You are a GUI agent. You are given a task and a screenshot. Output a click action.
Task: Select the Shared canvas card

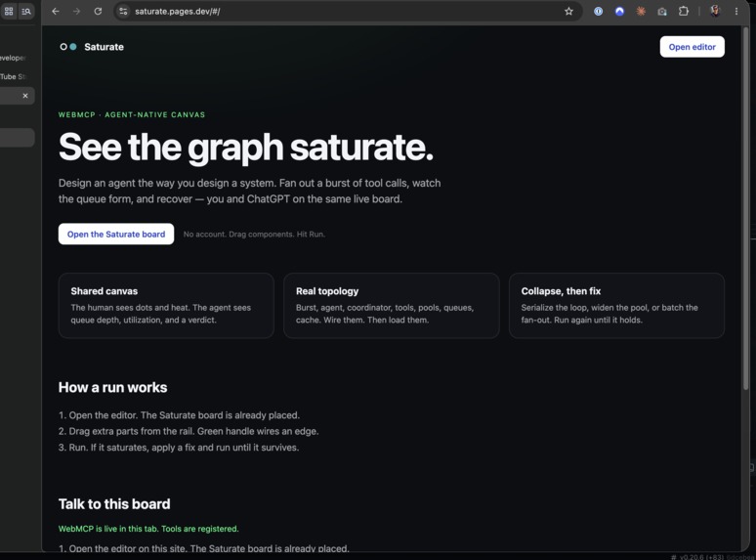166,306
